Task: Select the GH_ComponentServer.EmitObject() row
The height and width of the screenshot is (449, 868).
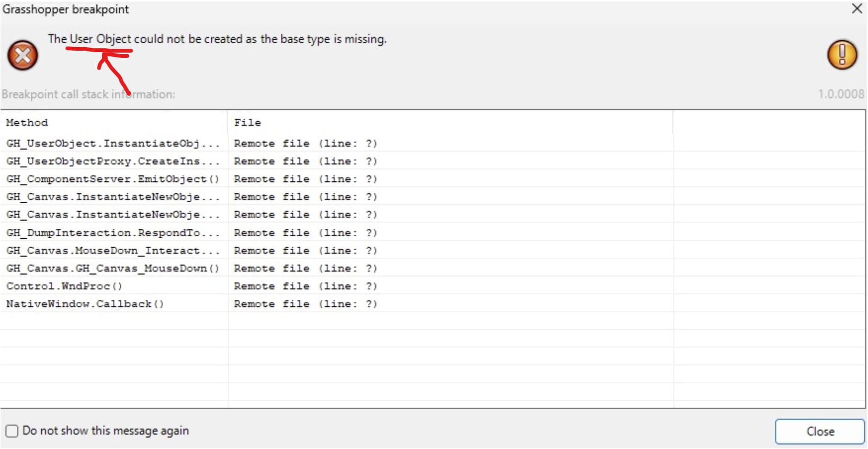Action: coord(113,179)
